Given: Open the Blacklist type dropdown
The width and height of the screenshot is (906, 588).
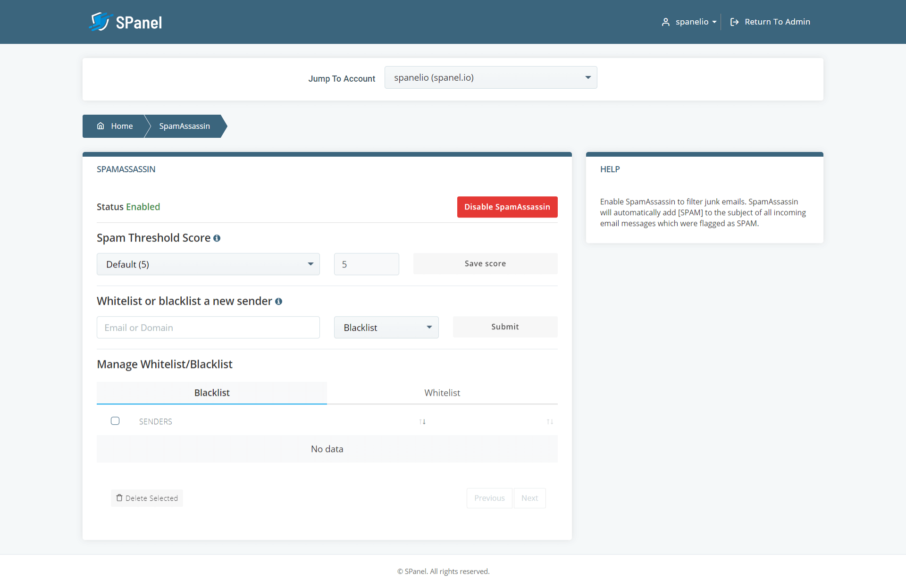Looking at the screenshot, I should point(386,328).
